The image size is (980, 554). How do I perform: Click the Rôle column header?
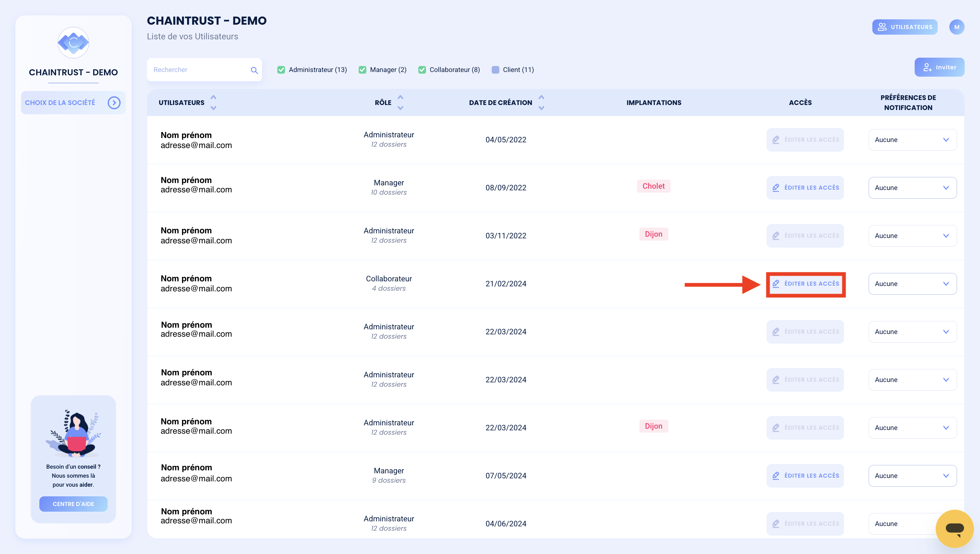383,103
